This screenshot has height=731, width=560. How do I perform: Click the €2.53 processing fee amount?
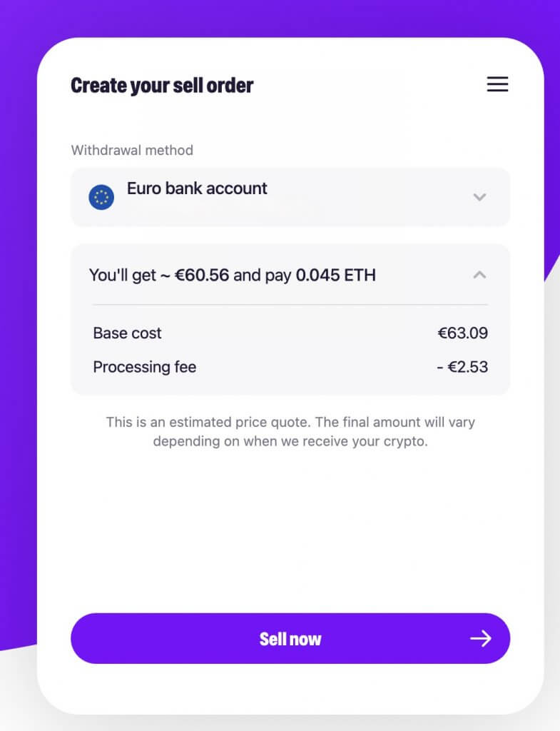462,367
